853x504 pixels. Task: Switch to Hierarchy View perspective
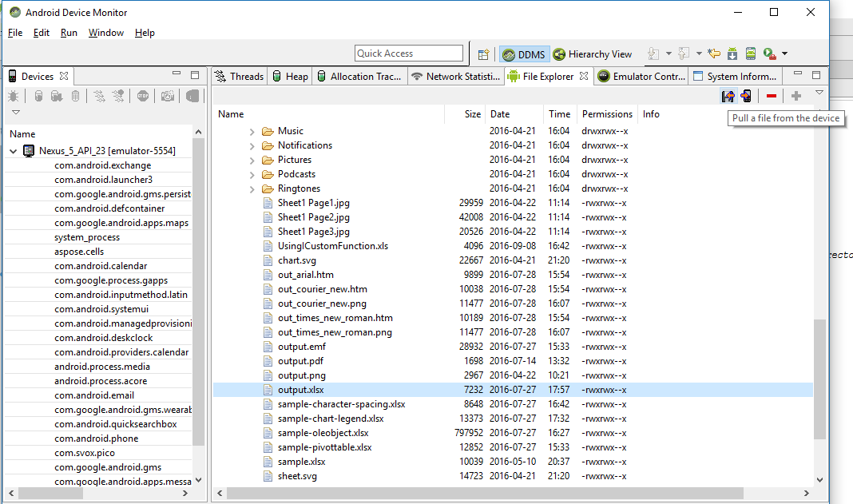point(593,54)
